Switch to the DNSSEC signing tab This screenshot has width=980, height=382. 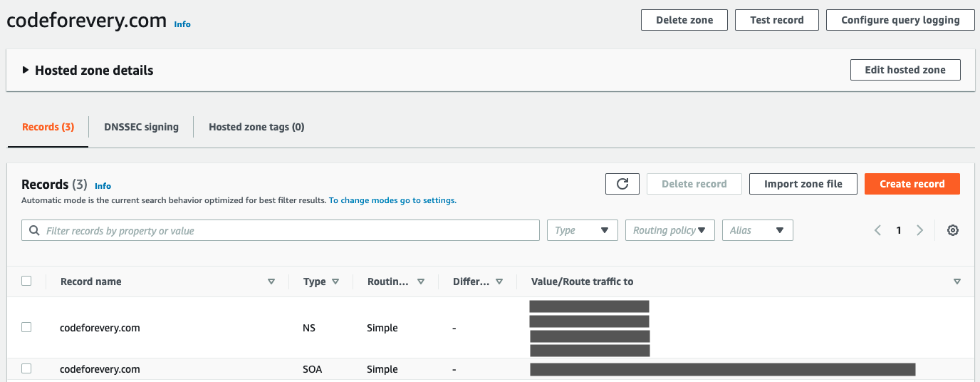tap(141, 127)
